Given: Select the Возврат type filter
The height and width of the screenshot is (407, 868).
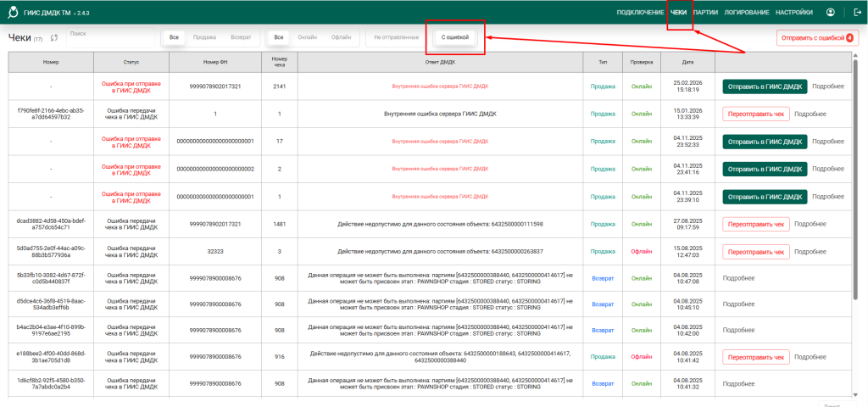Looking at the screenshot, I should point(241,37).
